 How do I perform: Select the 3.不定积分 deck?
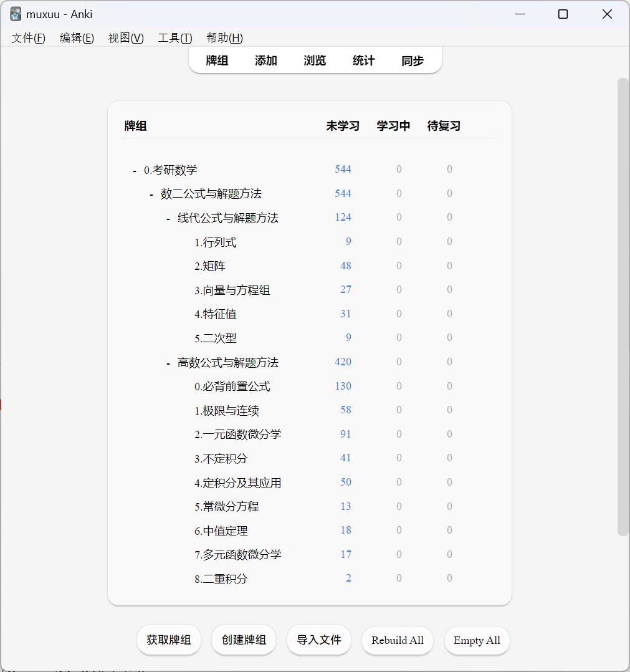tap(221, 459)
